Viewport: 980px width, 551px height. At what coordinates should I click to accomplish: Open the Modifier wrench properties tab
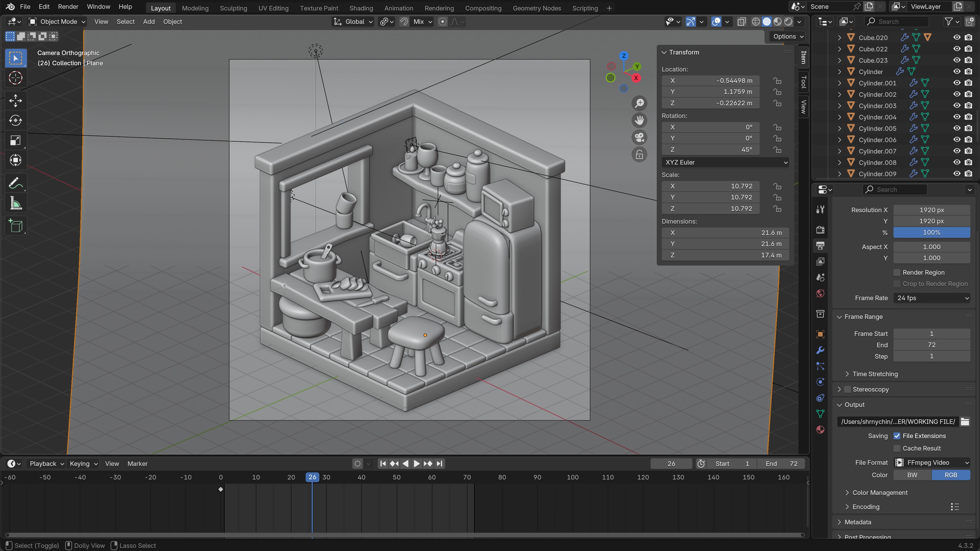pos(820,350)
